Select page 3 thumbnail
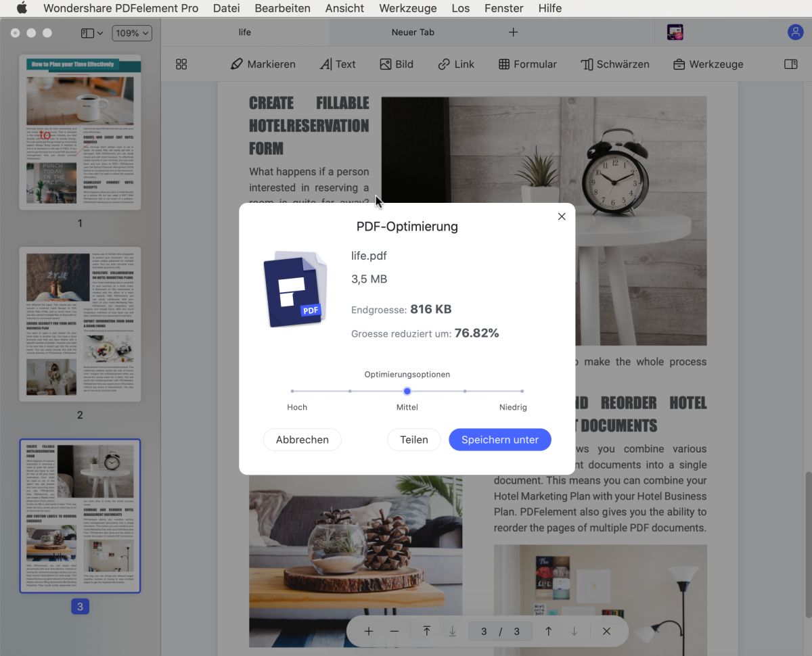The width and height of the screenshot is (812, 656). 80,516
